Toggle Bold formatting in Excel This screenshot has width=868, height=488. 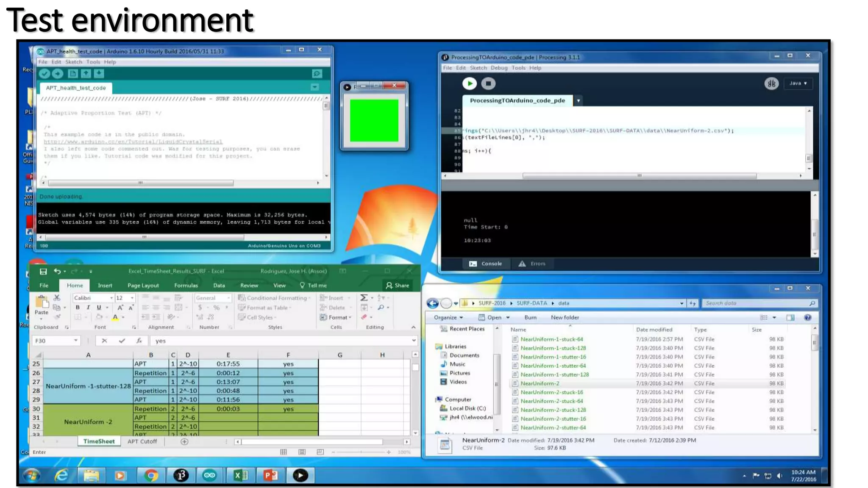pos(78,308)
